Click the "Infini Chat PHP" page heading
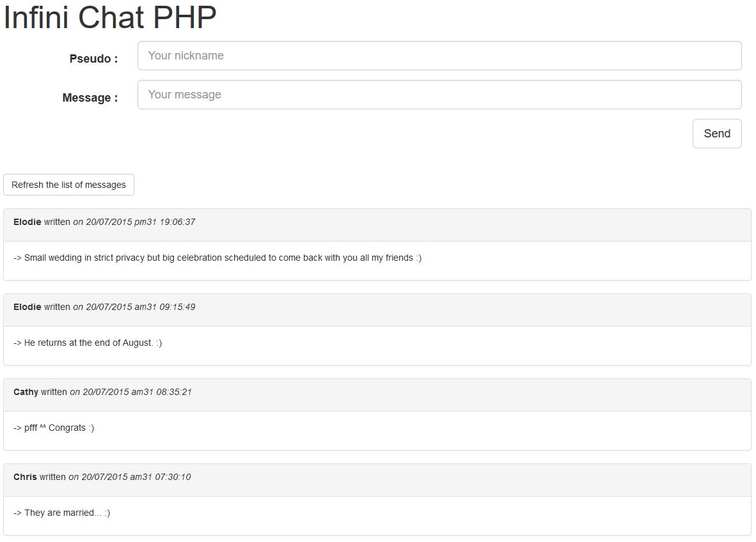 [x=110, y=17]
